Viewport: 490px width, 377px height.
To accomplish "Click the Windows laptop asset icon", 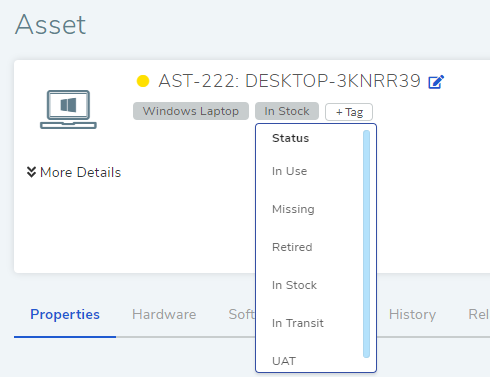I will coord(68,109).
